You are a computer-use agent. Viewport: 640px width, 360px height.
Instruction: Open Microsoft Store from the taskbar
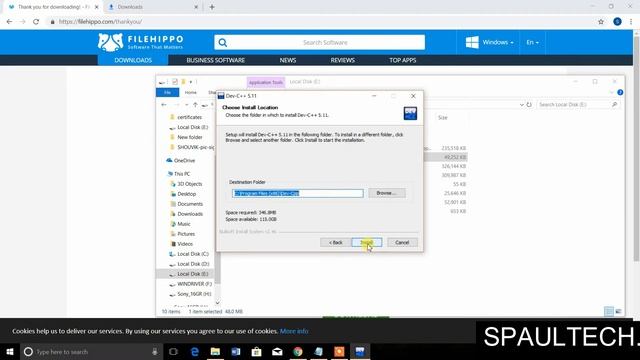pyautogui.click(x=256, y=351)
